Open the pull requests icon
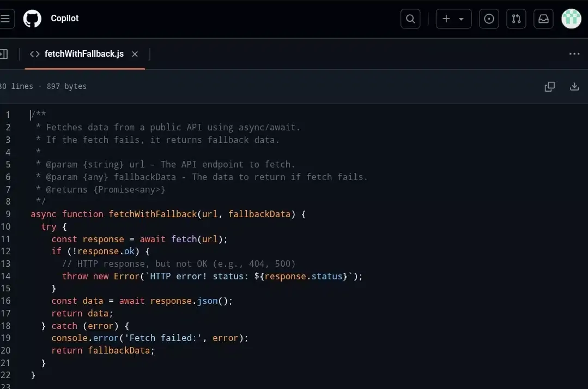Image resolution: width=588 pixels, height=389 pixels. coord(516,19)
